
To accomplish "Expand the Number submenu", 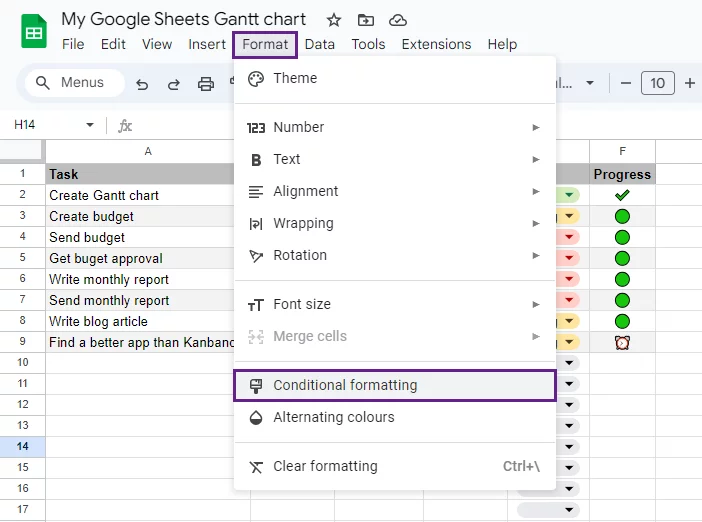I will click(x=395, y=128).
